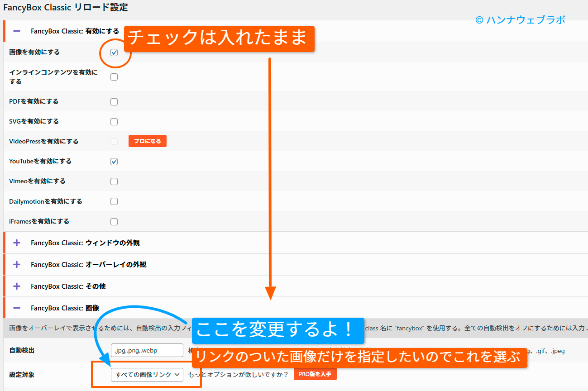588x391 pixels.
Task: Open the すべての画像リンク dropdown
Action: pyautogui.click(x=146, y=374)
